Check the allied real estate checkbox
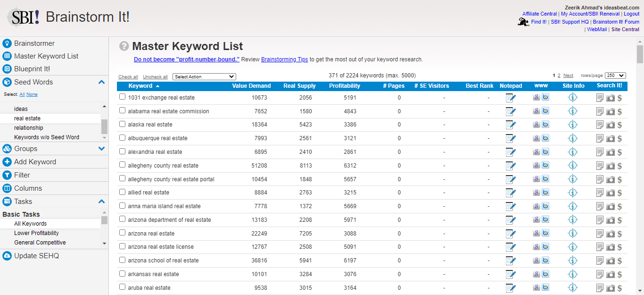 tap(123, 192)
